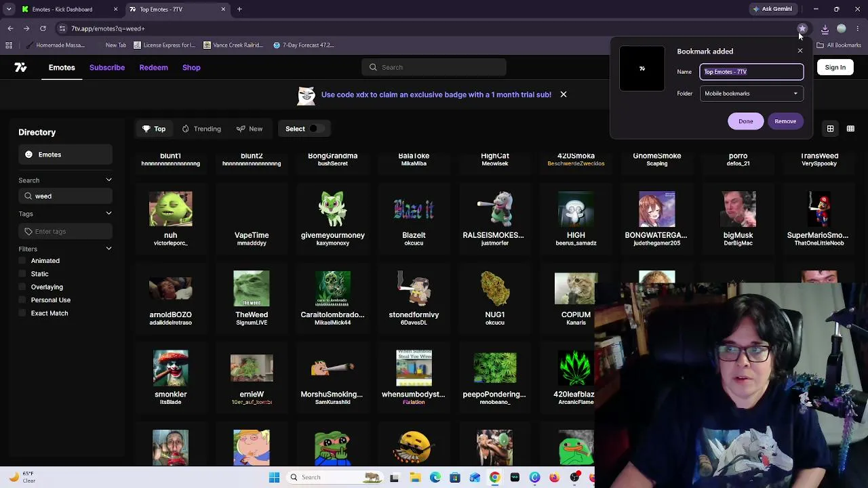Screen dimensions: 868x488
Task: Open the Redeem page in the header
Action: tap(153, 67)
